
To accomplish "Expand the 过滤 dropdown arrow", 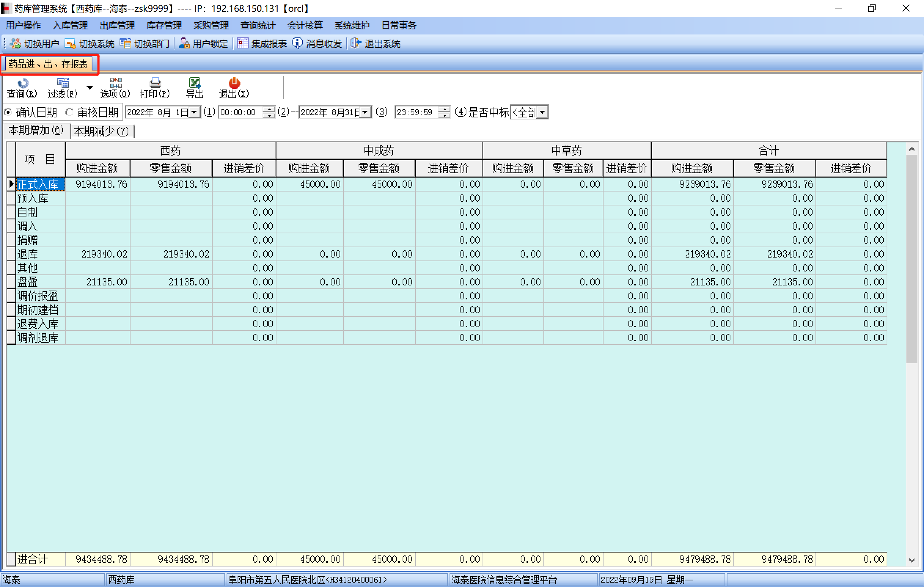I will coord(90,88).
